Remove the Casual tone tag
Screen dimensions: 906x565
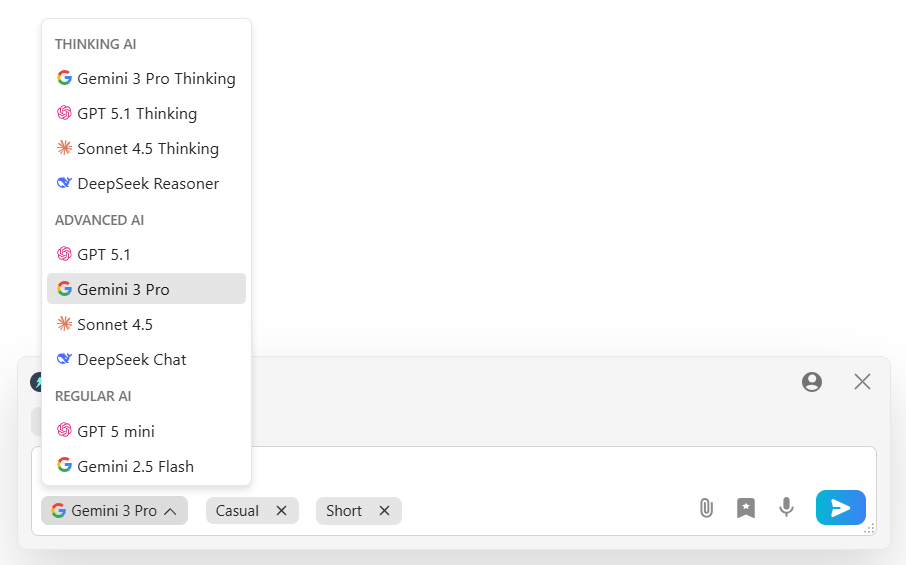[281, 511]
